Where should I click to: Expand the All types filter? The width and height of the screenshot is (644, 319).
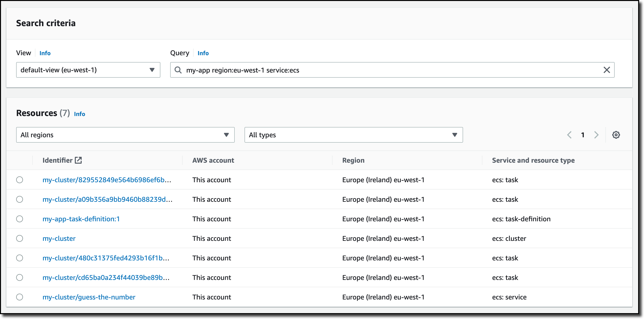[354, 135]
